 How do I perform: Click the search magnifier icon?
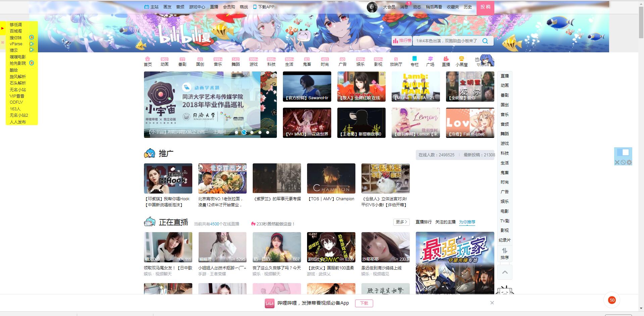pyautogui.click(x=485, y=41)
